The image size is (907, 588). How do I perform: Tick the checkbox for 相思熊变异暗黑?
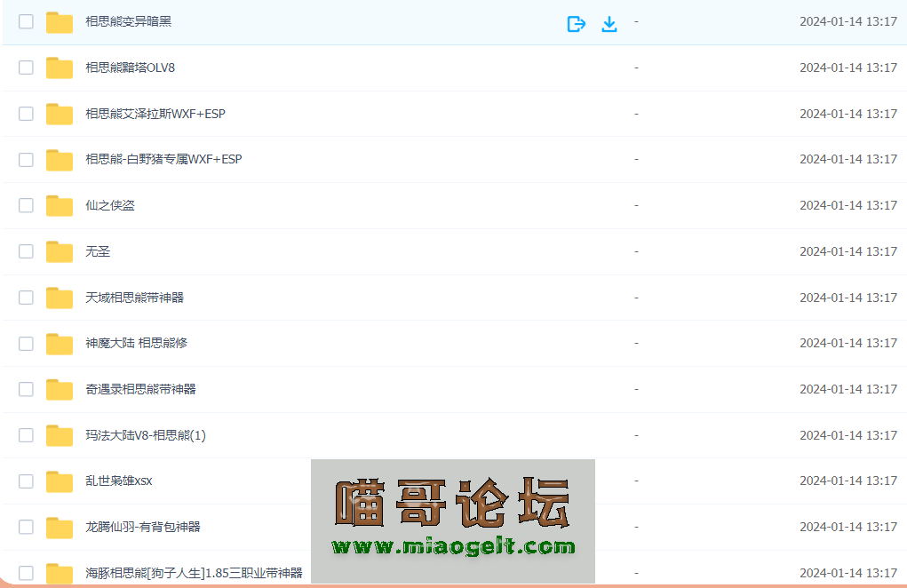pyautogui.click(x=27, y=21)
